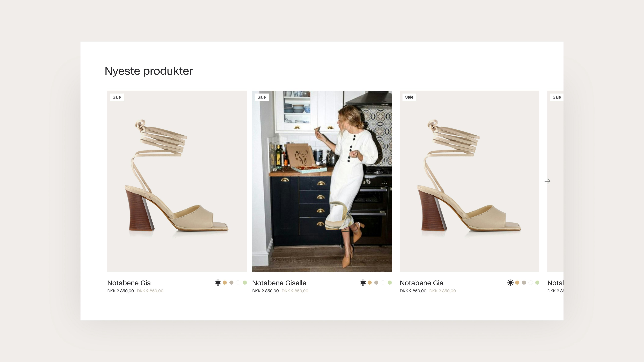
Task: Select the green swatch on third card Gia
Action: pyautogui.click(x=537, y=283)
